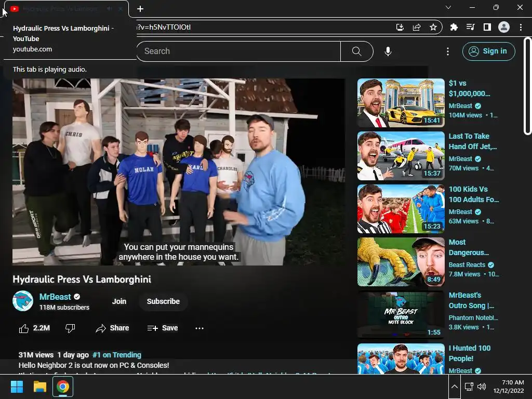Open MrBeast's Outro Song thumbnail
This screenshot has width=532, height=399.
pyautogui.click(x=401, y=315)
